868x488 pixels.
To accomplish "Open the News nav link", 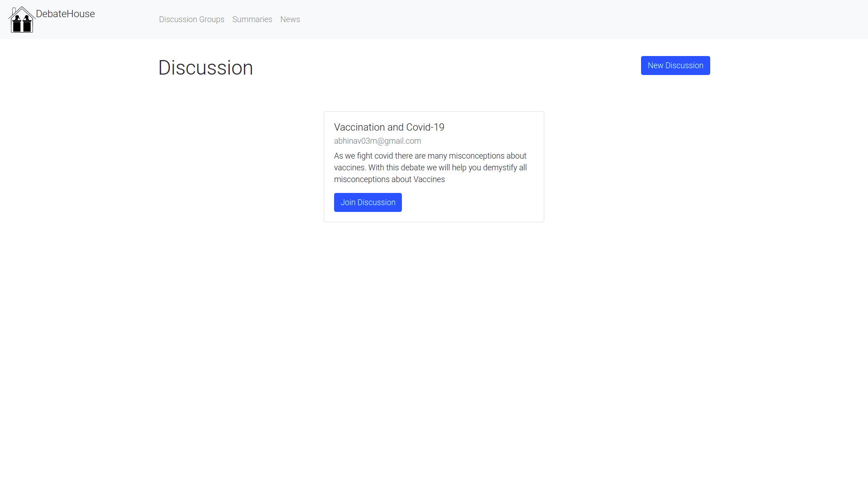I will (x=290, y=19).
